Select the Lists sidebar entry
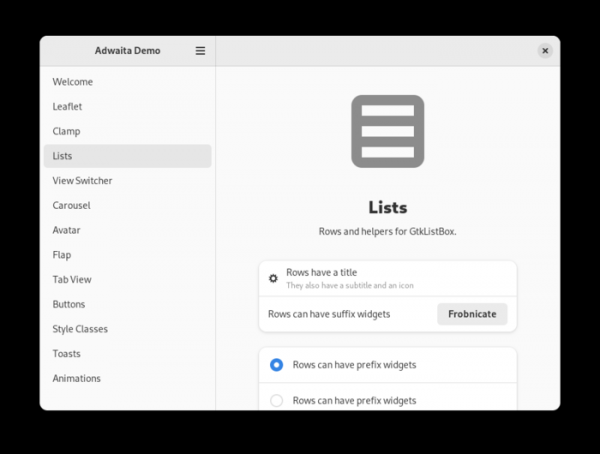This screenshot has height=454, width=600. (x=62, y=156)
